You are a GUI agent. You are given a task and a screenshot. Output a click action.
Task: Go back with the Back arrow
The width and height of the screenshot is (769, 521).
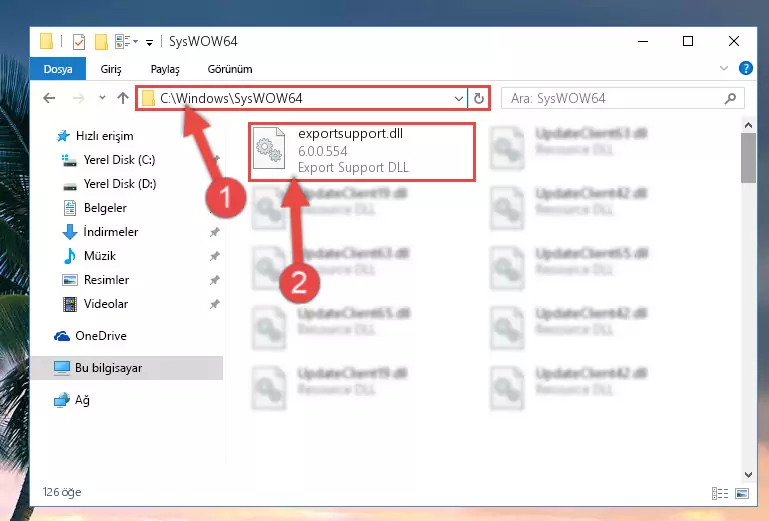pos(49,98)
